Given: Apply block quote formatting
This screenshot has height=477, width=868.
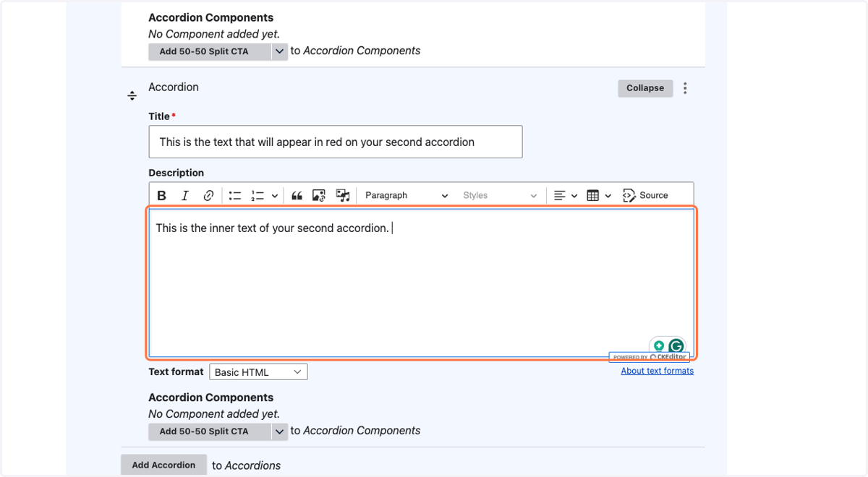Looking at the screenshot, I should point(297,195).
